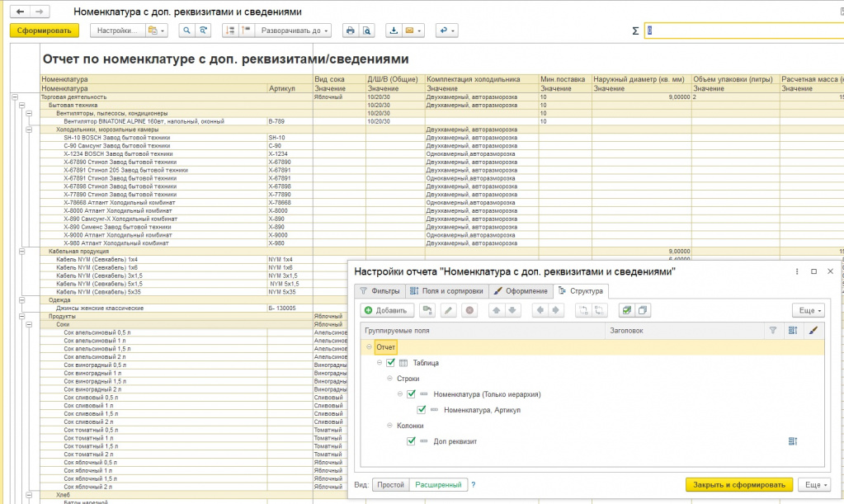This screenshot has width=844, height=504.
Task: Uncheck the Таблица checkbox
Action: [391, 363]
